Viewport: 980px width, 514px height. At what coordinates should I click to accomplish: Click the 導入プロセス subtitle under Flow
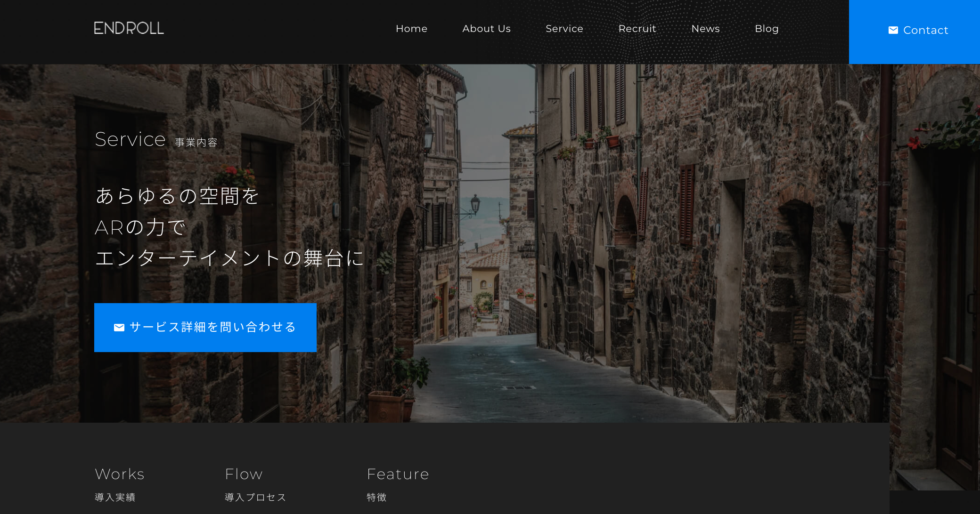(255, 498)
